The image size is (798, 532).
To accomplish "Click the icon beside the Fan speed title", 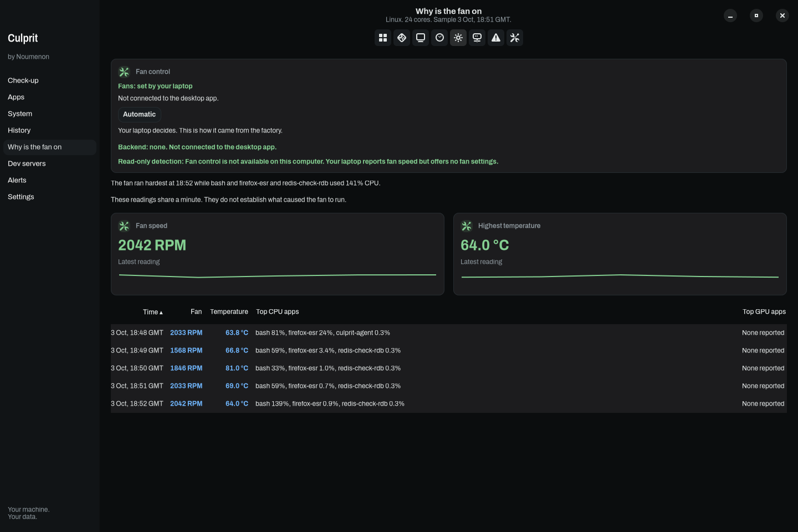I will tap(124, 226).
